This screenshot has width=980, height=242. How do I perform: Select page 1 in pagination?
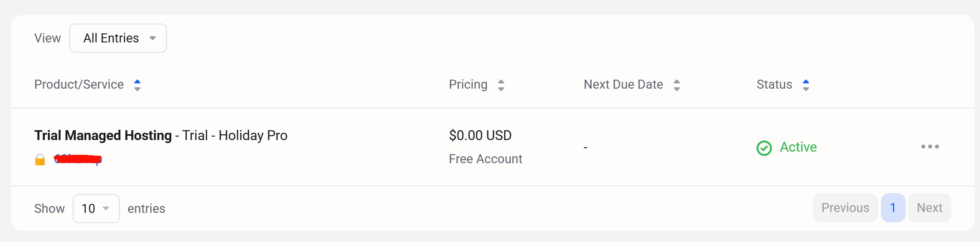893,208
